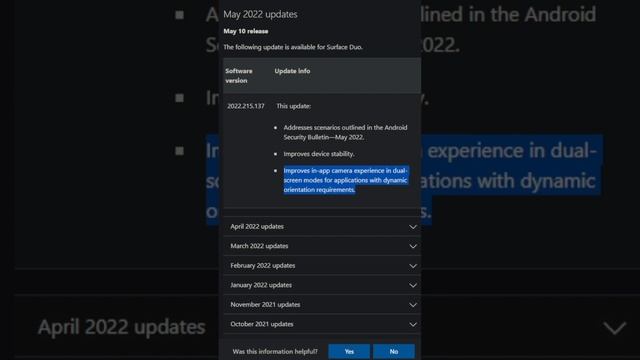Click Yes for helpful information
This screenshot has height=360, width=640.
[x=349, y=351]
